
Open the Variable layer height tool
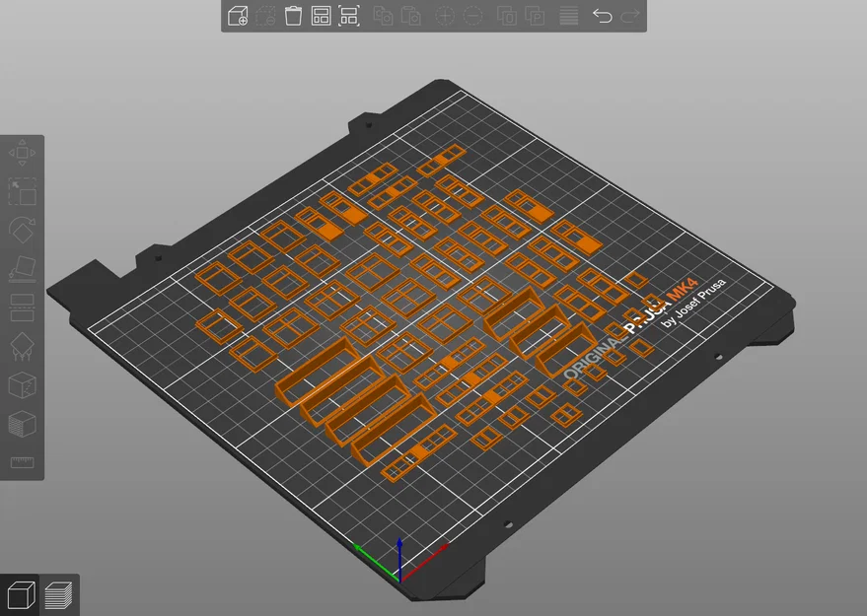pos(568,16)
